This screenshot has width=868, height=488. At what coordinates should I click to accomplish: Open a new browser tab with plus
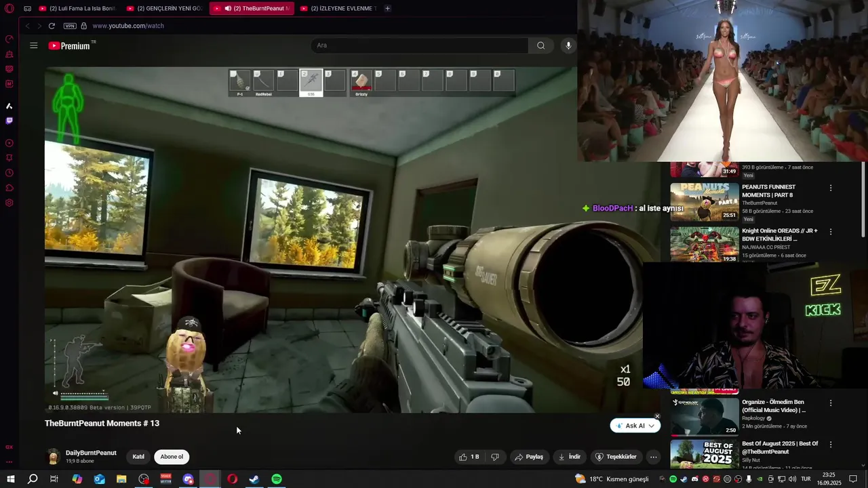[x=387, y=9]
